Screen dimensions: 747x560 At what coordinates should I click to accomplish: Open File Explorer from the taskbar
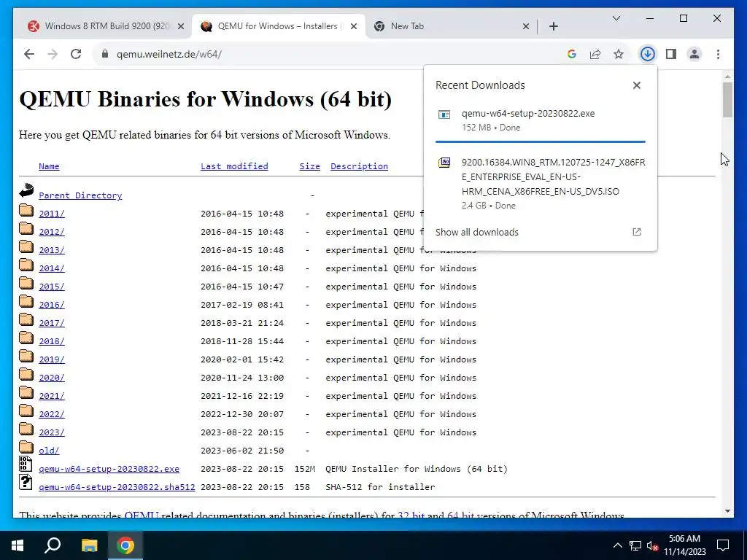click(89, 545)
